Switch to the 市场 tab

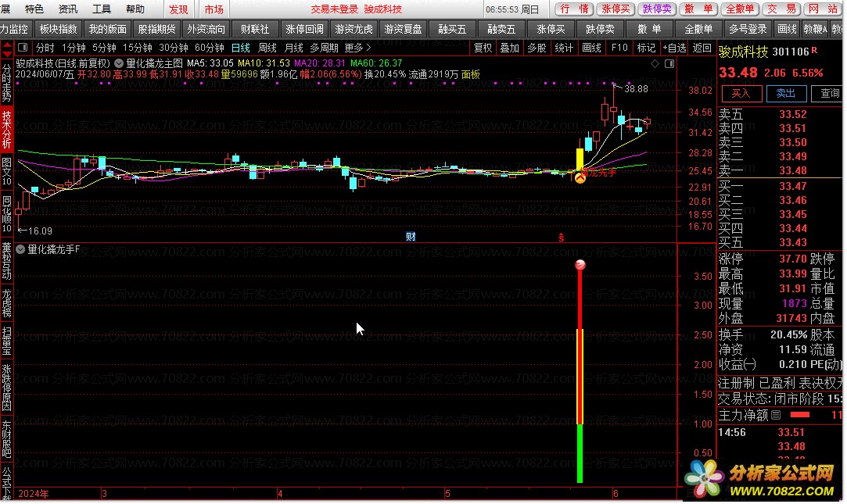click(214, 9)
